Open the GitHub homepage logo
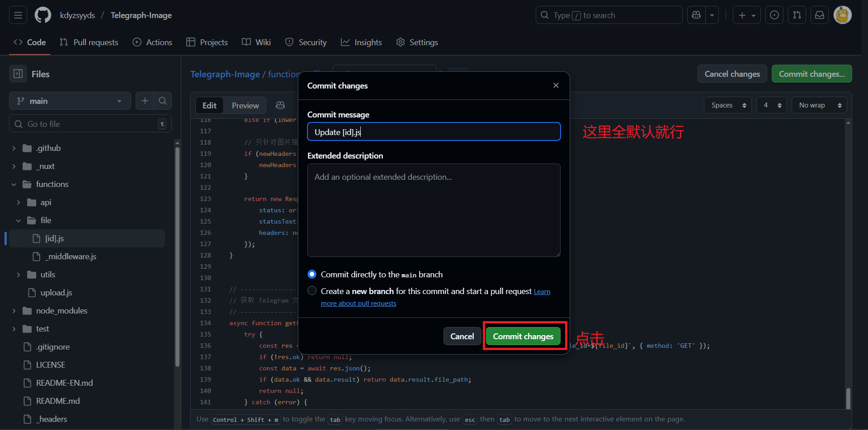This screenshot has height=430, width=868. [43, 15]
